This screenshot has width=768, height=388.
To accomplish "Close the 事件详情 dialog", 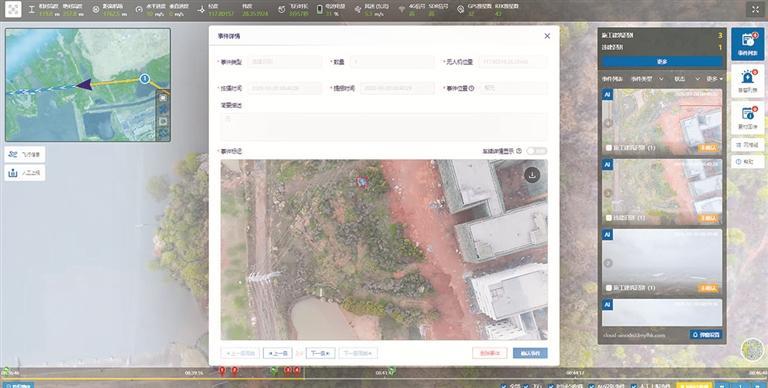I will pyautogui.click(x=547, y=36).
